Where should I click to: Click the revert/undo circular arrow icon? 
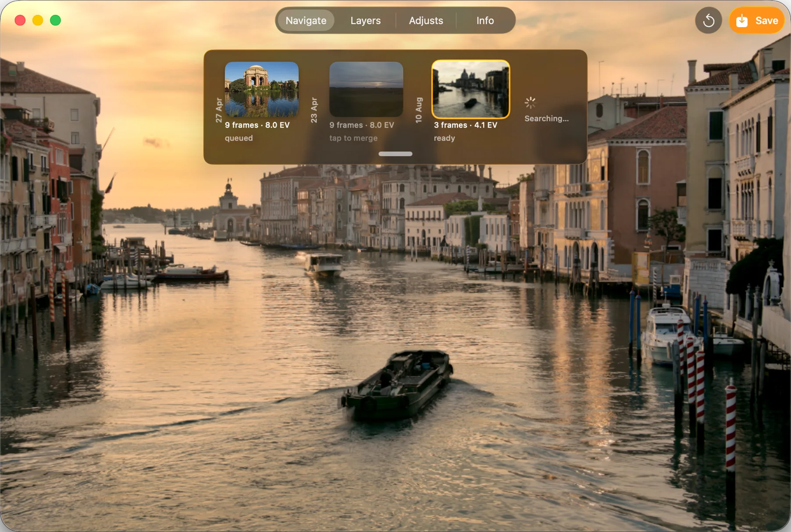[x=708, y=21]
